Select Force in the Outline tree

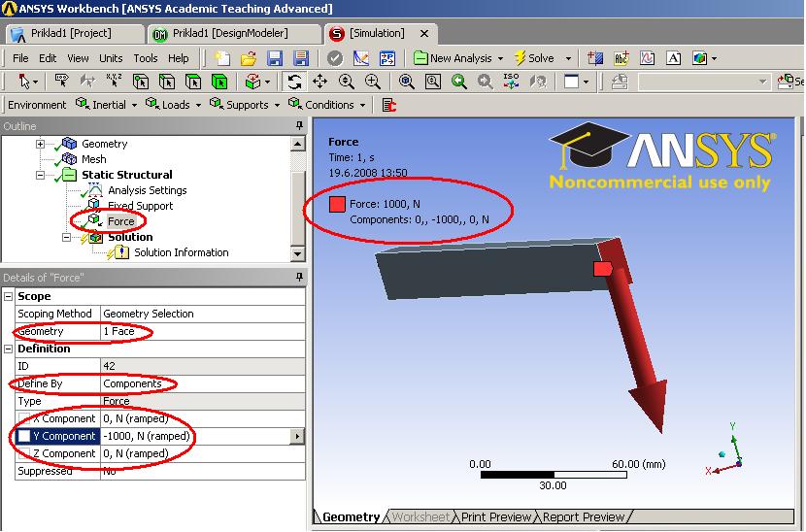[120, 221]
